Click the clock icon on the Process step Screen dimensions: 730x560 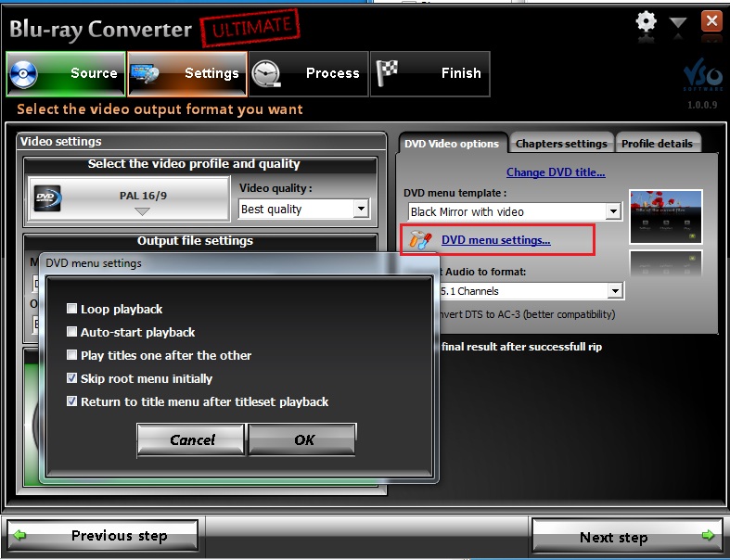266,74
